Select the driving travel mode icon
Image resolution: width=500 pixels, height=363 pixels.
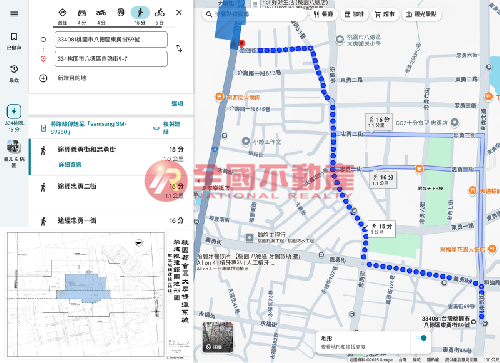coord(82,13)
